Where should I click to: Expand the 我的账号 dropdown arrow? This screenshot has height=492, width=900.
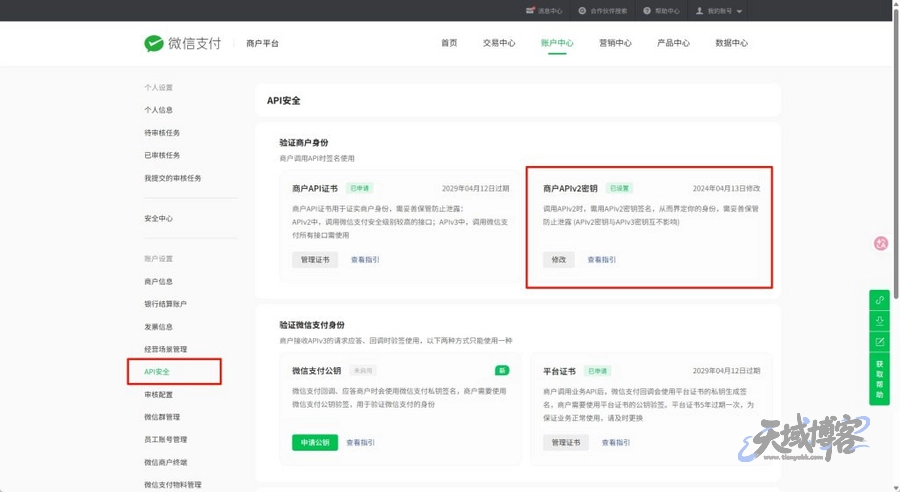(739, 11)
